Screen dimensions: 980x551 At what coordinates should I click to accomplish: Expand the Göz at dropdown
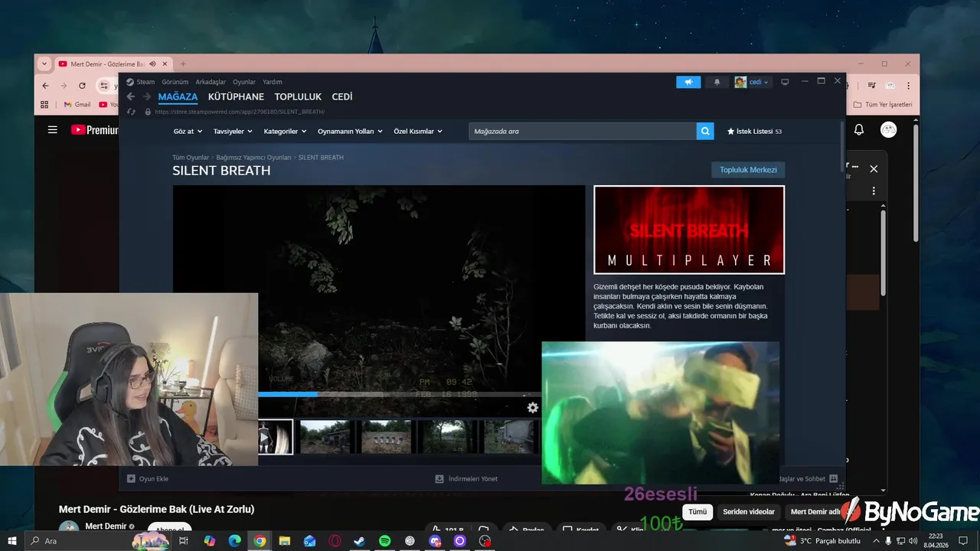tap(188, 132)
